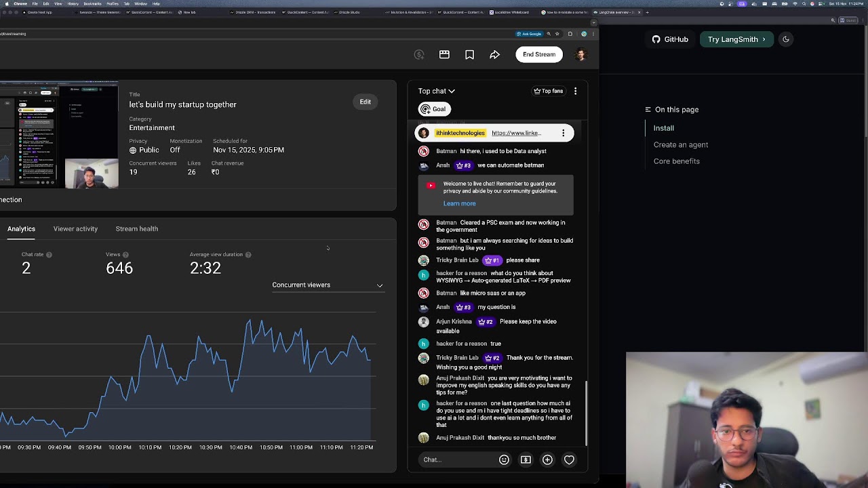
Task: Switch to the Excalidraw Whiteboard browser tab
Action: click(x=511, y=12)
